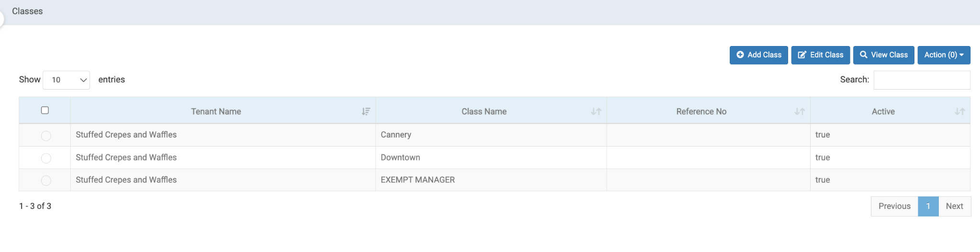The image size is (980, 252).
Task: Focus the Search input field
Action: pyautogui.click(x=922, y=80)
